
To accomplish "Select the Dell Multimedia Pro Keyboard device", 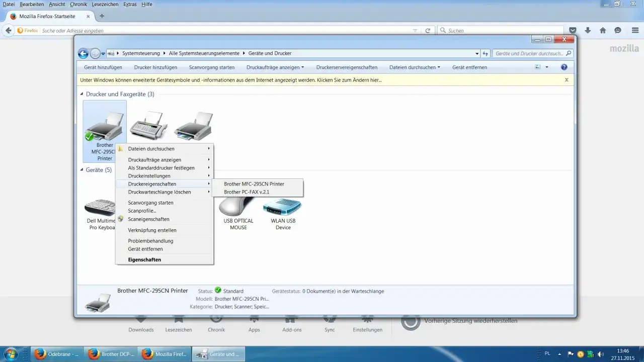I will click(101, 207).
